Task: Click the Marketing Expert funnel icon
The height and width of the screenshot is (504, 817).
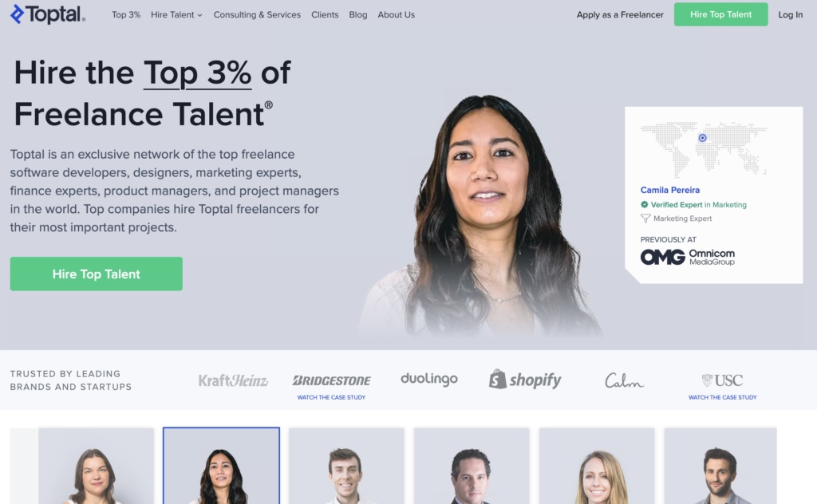Action: coord(645,219)
